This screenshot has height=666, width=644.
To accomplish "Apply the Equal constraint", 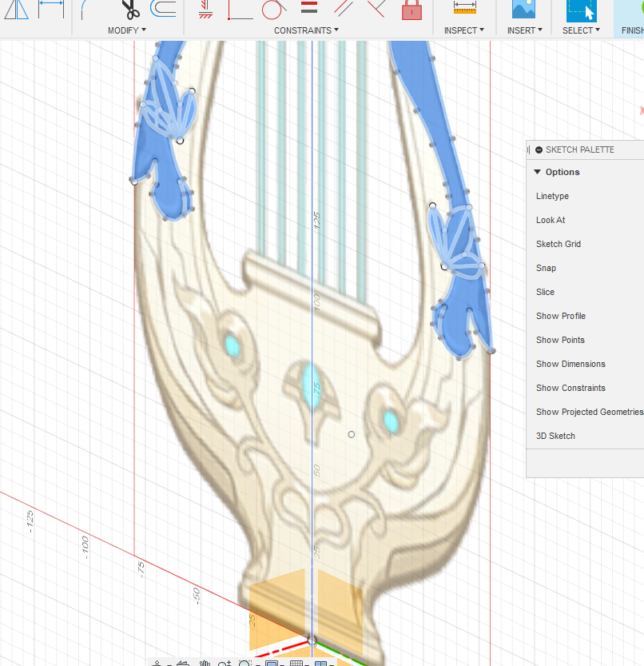I will pyautogui.click(x=309, y=7).
